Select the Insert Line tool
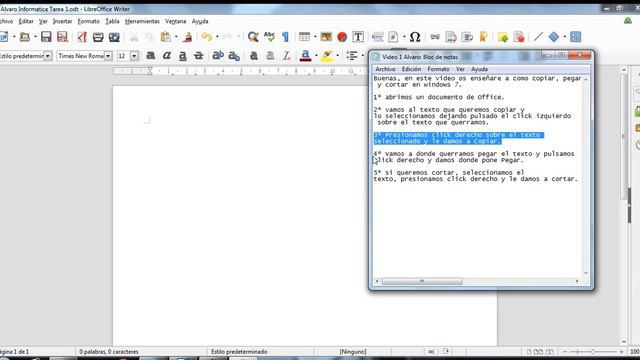The height and width of the screenshot is (360, 640). [x=538, y=37]
